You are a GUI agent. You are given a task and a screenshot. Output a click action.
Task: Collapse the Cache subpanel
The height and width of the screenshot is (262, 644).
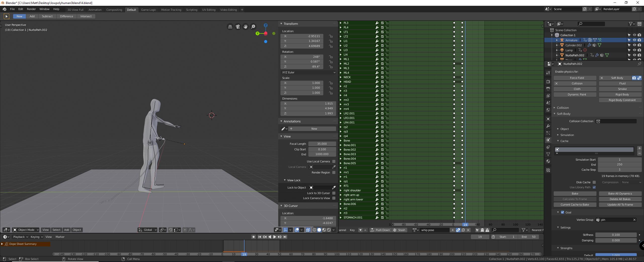click(x=564, y=141)
